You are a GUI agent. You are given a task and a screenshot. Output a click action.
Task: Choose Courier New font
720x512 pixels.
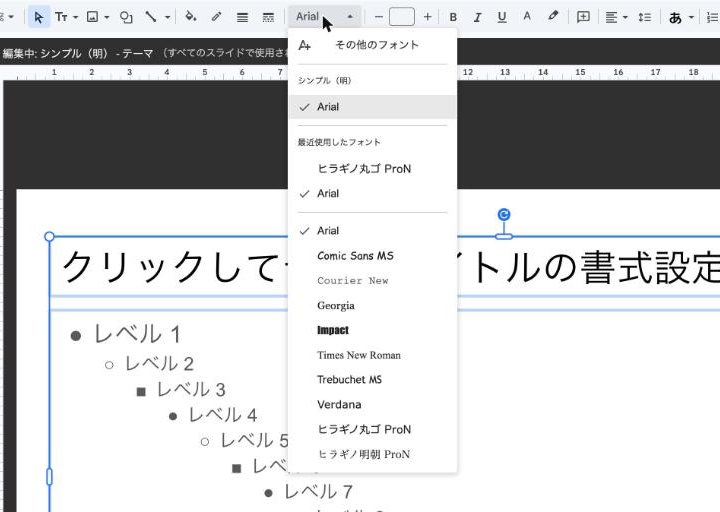[372, 281]
